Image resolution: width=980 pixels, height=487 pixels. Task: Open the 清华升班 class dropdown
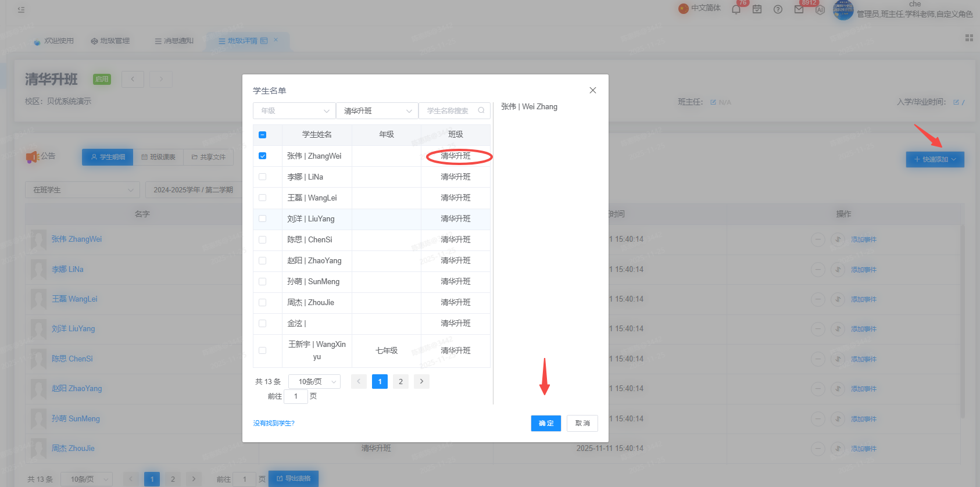(377, 110)
